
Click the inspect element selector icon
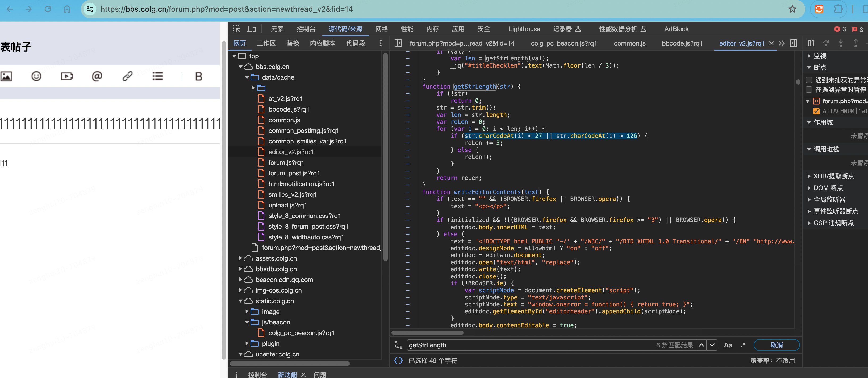(236, 29)
